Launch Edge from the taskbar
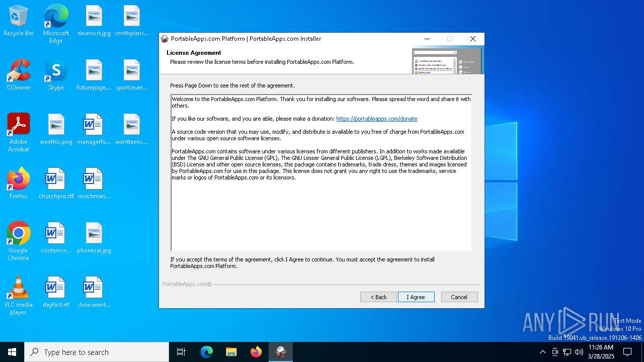The image size is (644, 362). click(207, 352)
